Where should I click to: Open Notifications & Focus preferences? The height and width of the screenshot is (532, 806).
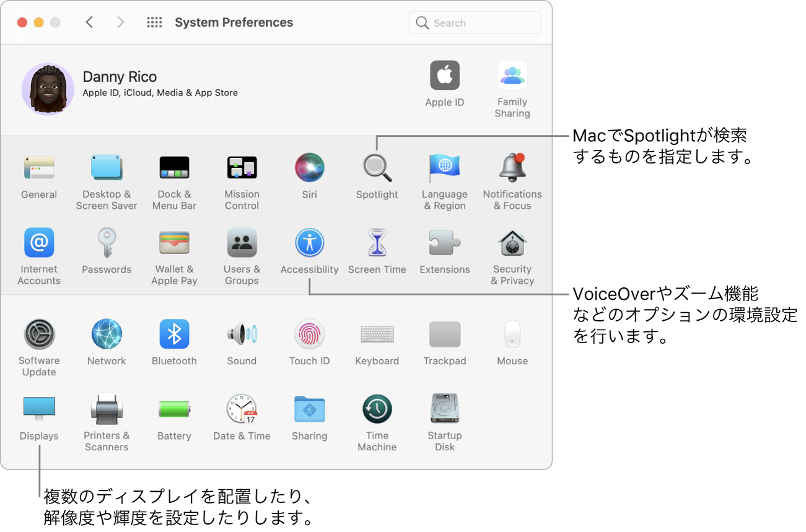point(512,167)
